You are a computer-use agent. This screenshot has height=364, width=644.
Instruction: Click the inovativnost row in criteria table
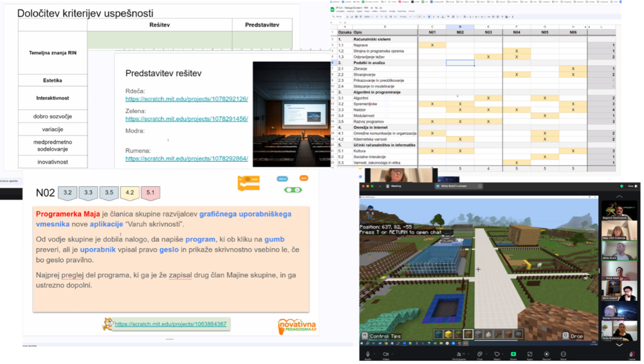point(53,162)
